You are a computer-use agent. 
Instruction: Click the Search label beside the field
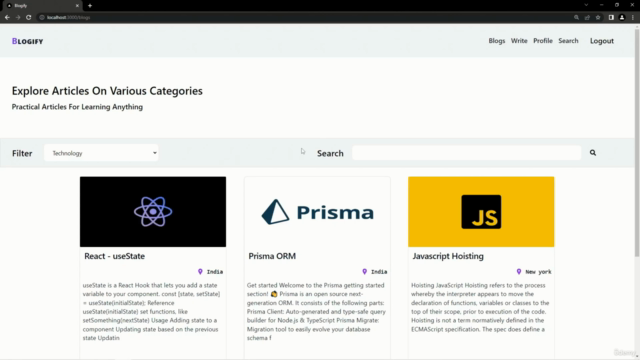[x=330, y=153]
